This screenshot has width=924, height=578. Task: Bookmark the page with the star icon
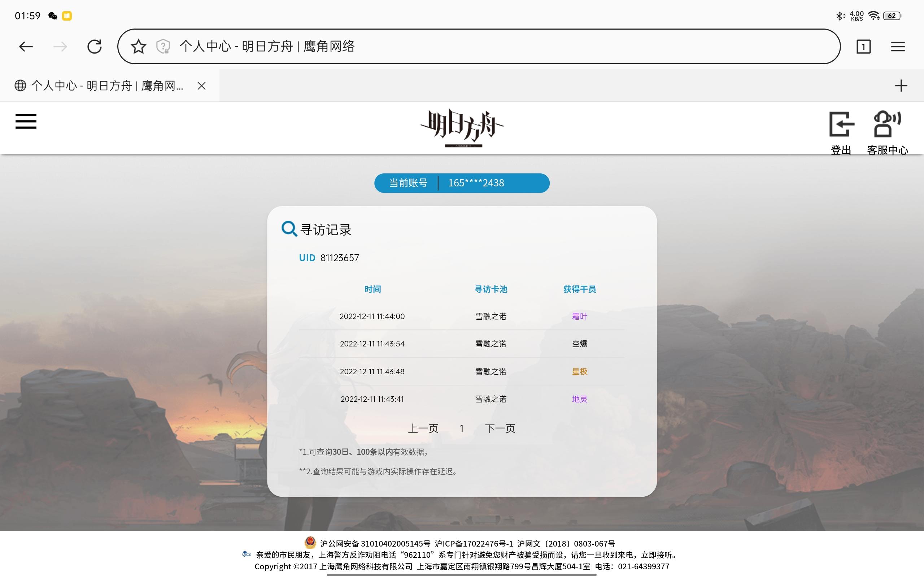point(138,47)
